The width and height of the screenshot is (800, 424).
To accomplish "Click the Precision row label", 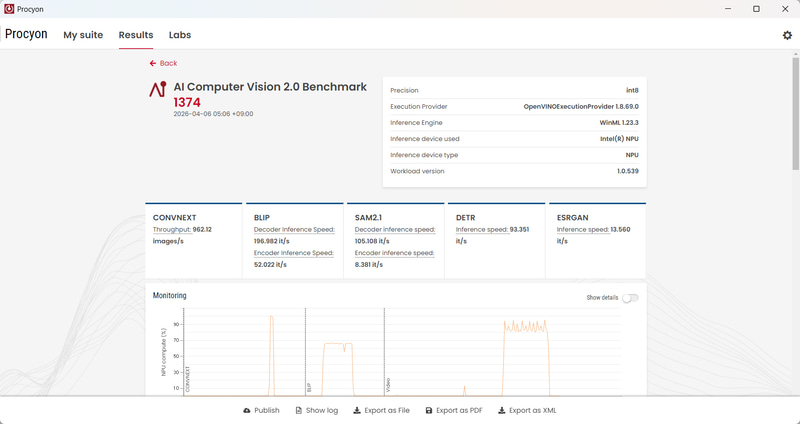I will 404,90.
